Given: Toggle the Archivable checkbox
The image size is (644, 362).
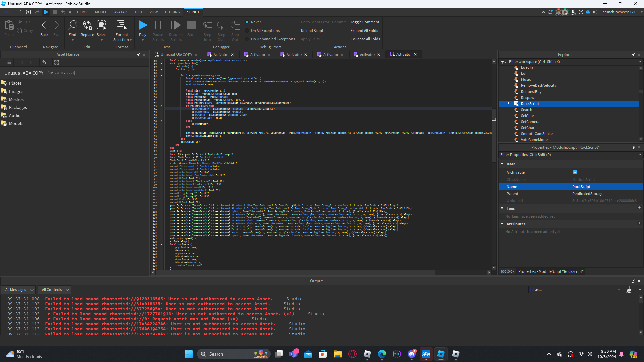Looking at the screenshot, I should click(x=575, y=172).
